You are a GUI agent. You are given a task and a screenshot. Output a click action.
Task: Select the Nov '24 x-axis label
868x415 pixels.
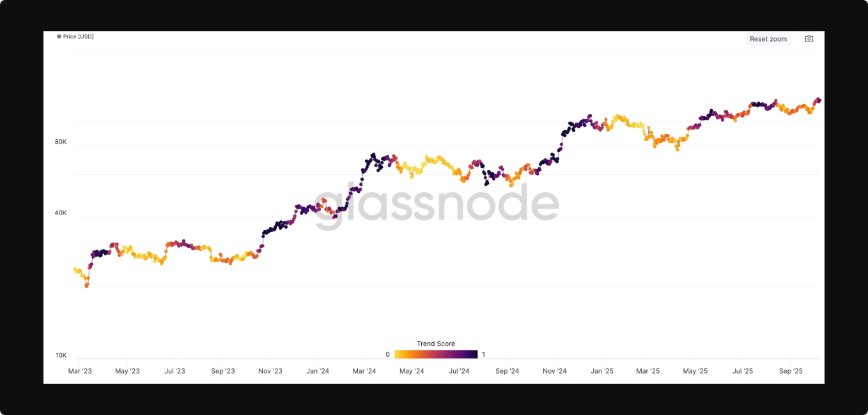click(x=554, y=371)
